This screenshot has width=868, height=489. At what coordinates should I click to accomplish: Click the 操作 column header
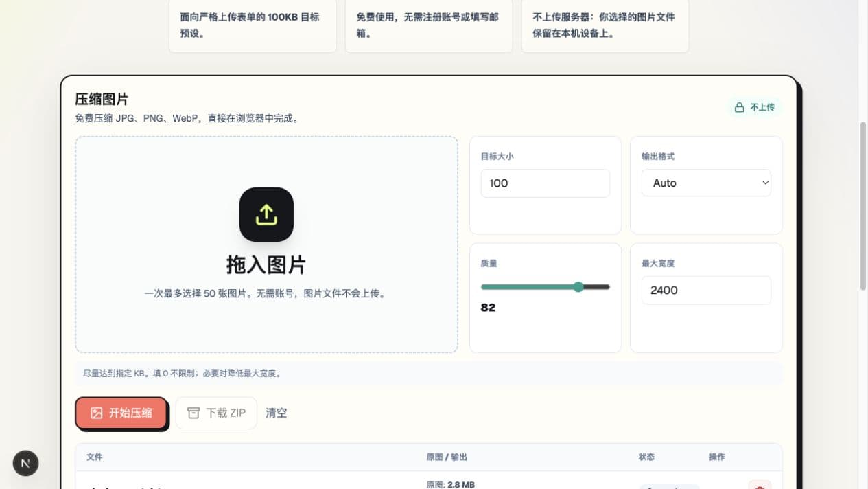point(717,457)
